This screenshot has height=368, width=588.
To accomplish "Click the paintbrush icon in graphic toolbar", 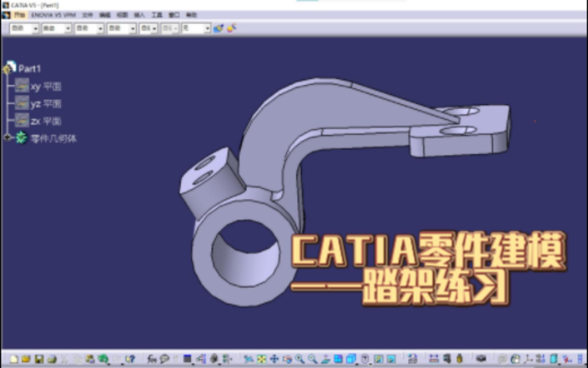I will (218, 28).
